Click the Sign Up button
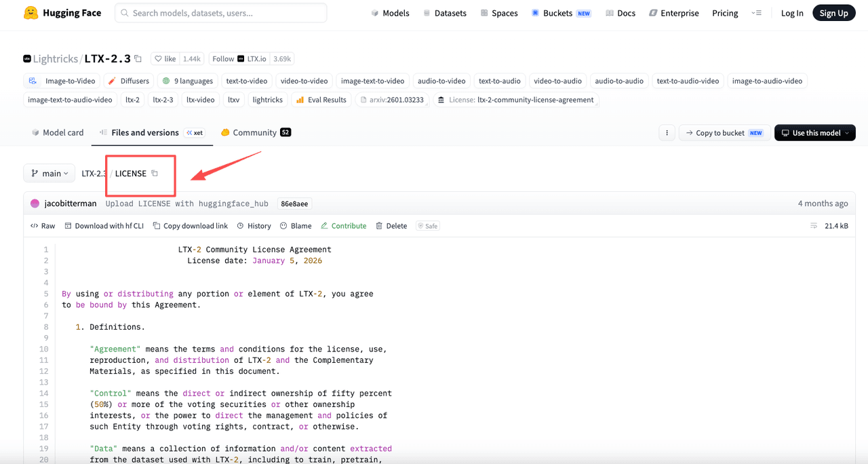 833,13
